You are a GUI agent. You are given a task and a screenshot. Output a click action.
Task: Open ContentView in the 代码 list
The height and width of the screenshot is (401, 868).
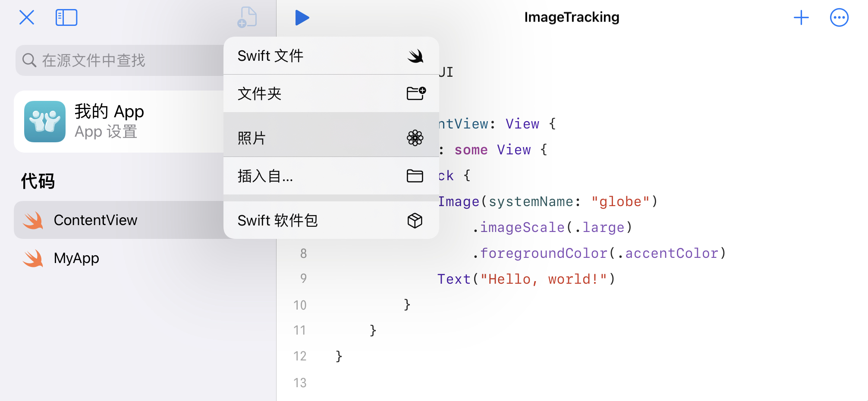pyautogui.click(x=96, y=220)
